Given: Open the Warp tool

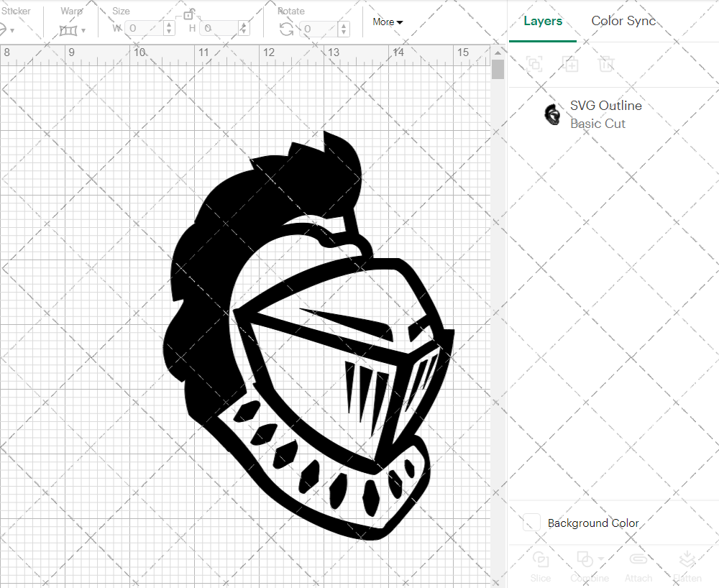Looking at the screenshot, I should pyautogui.click(x=68, y=29).
